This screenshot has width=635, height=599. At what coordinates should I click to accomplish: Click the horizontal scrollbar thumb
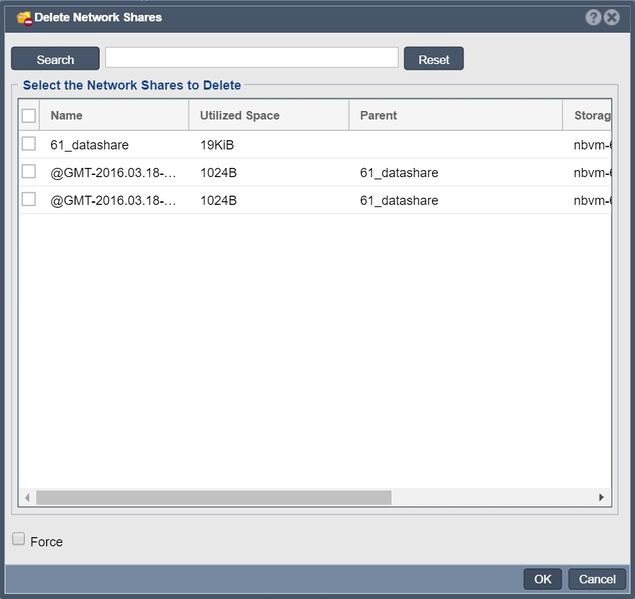point(214,497)
